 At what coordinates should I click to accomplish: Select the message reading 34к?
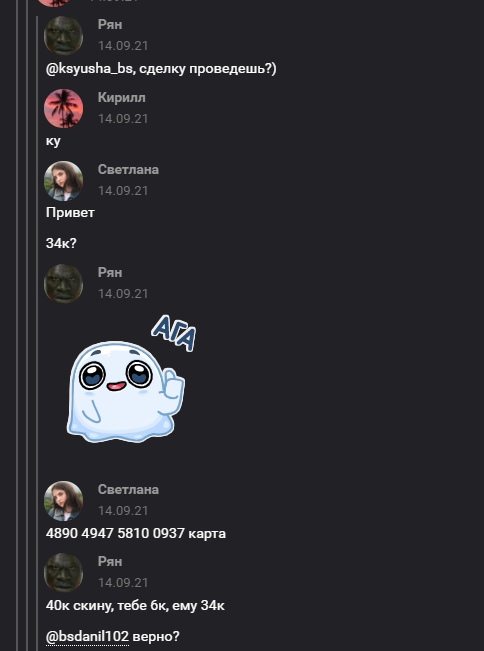[x=61, y=243]
